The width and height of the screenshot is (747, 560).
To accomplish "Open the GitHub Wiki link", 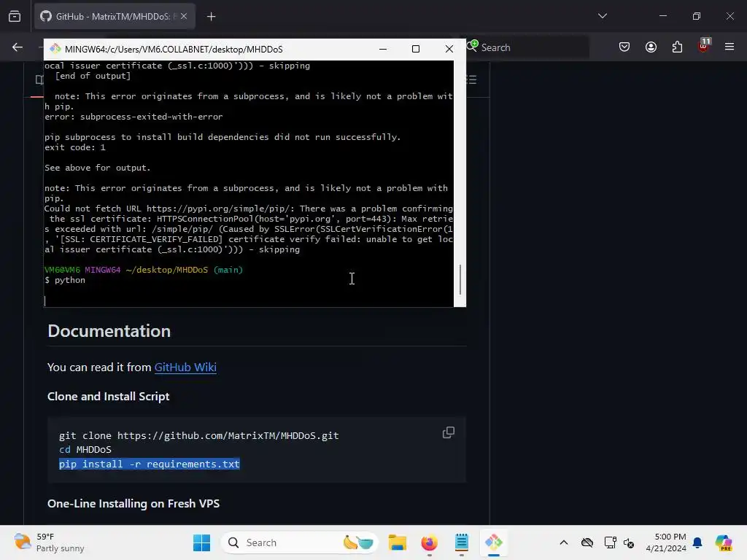I will pos(185,367).
